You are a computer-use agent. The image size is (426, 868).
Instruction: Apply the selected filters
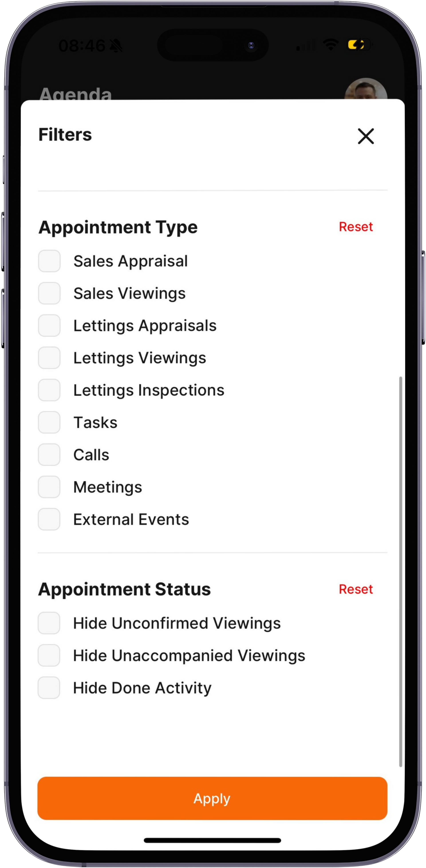[213, 798]
